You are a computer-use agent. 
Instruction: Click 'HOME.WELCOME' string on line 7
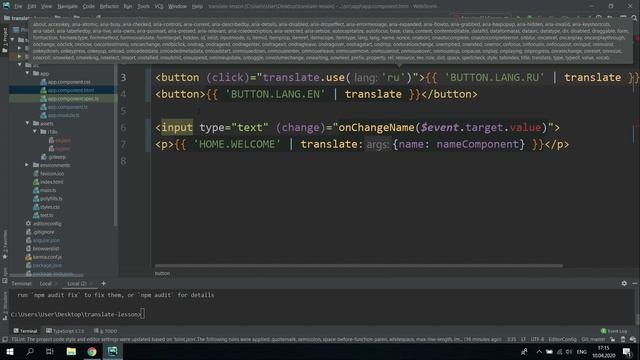pos(237,144)
